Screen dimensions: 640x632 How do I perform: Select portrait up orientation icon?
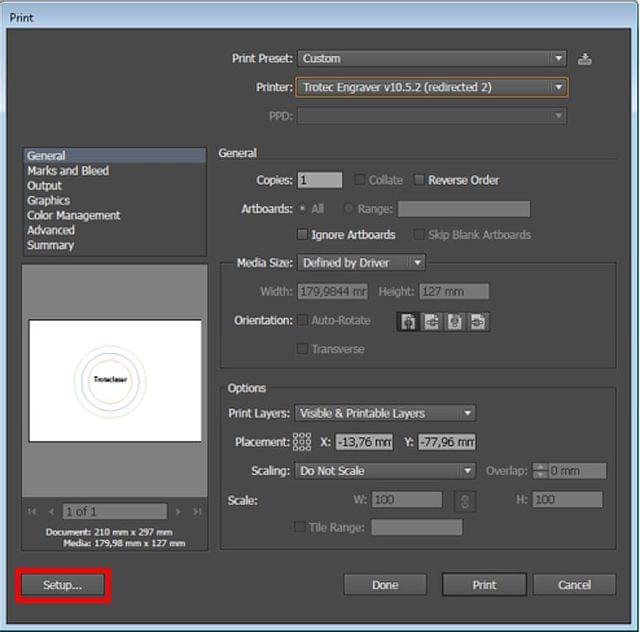(x=408, y=322)
